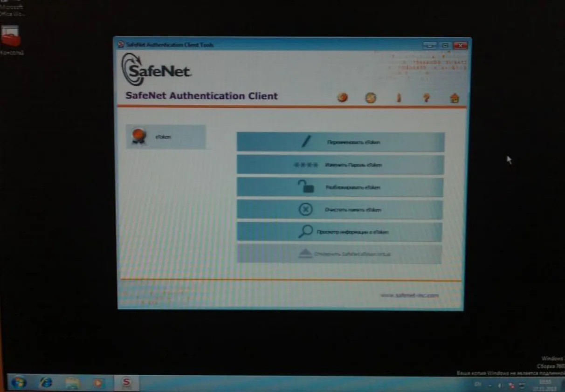This screenshot has width=565, height=392.
Task: Click network icon in system tray
Action: coord(511,385)
